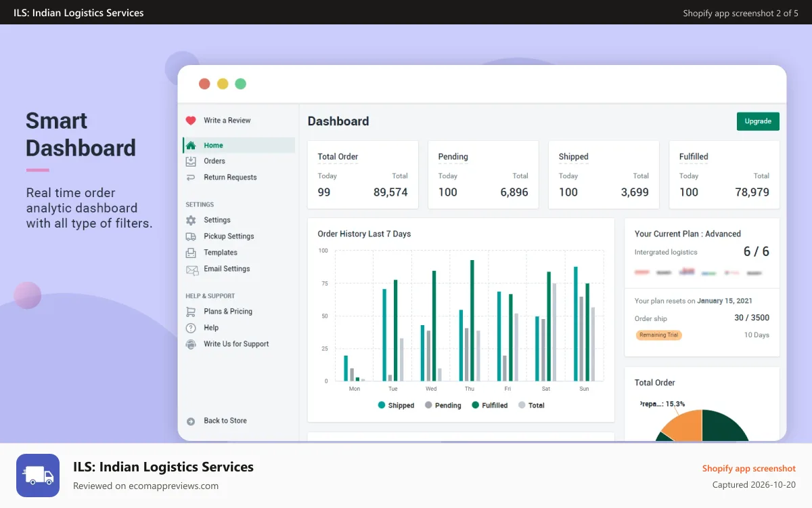Click the Remaining Trial badge

[x=658, y=335]
